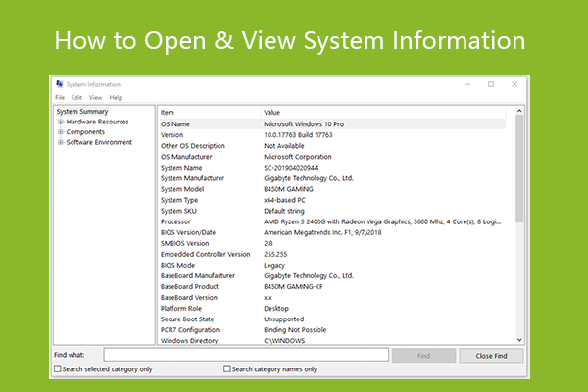Expand the Components node
588x392 pixels.
pyautogui.click(x=61, y=132)
